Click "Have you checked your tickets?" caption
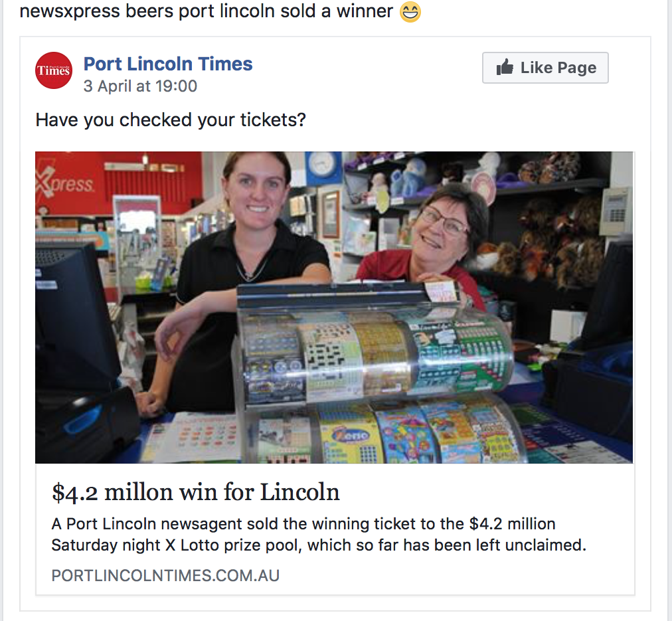The height and width of the screenshot is (621, 672). pyautogui.click(x=171, y=120)
